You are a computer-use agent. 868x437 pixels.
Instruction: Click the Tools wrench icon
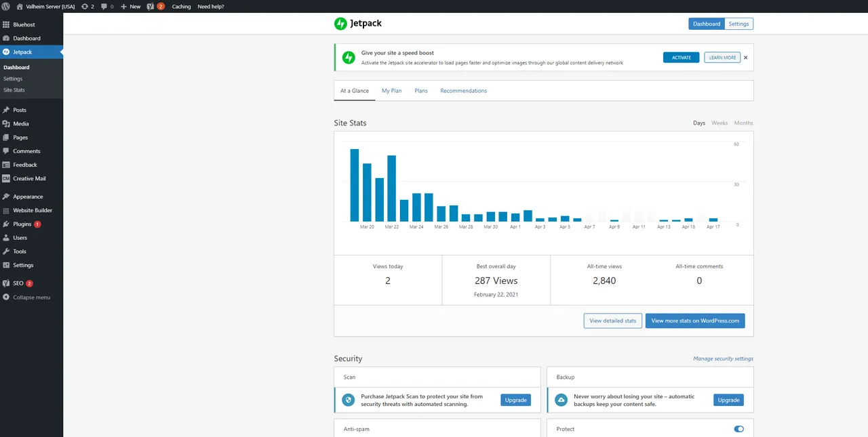(x=6, y=251)
